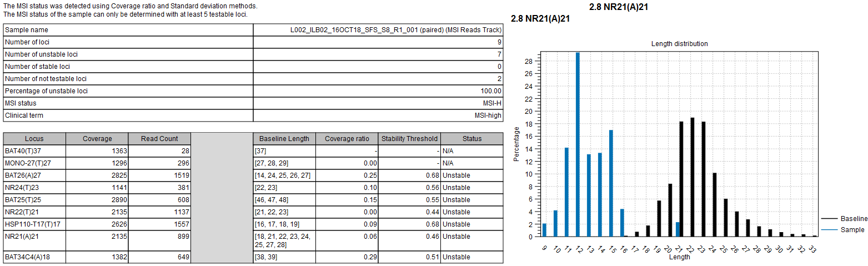Click the BAT26(A)27 locus row
This screenshot has width=868, height=266.
pyautogui.click(x=34, y=175)
